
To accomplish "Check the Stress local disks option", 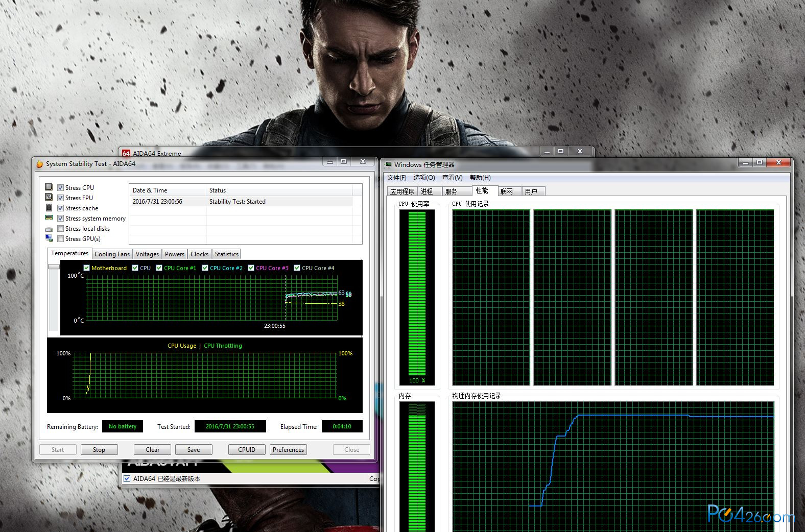I will pos(60,229).
